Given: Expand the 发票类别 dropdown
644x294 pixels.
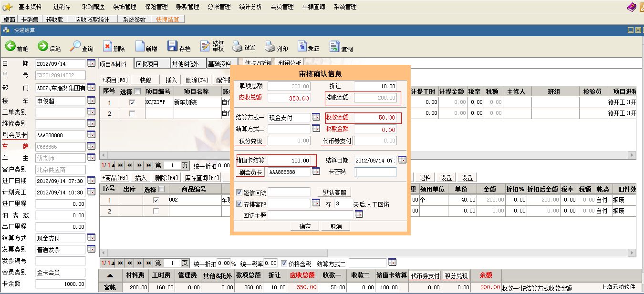Looking at the screenshot, I should coord(91,249).
